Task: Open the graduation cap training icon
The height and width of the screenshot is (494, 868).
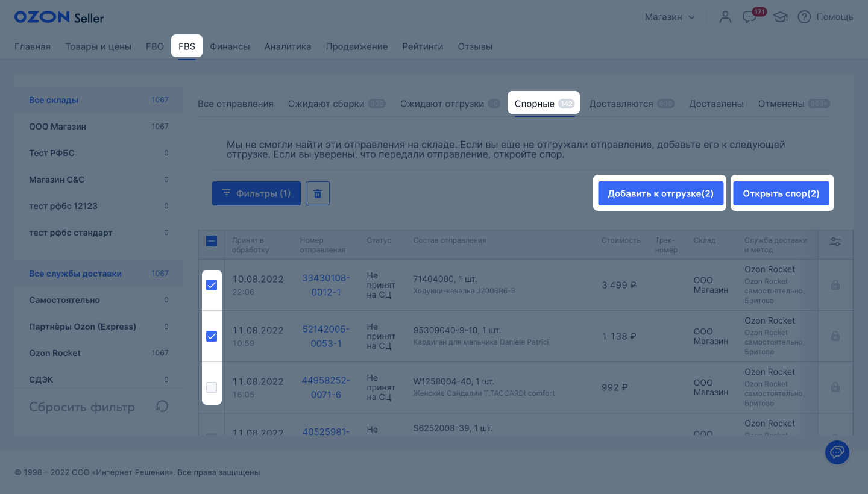Action: point(781,17)
